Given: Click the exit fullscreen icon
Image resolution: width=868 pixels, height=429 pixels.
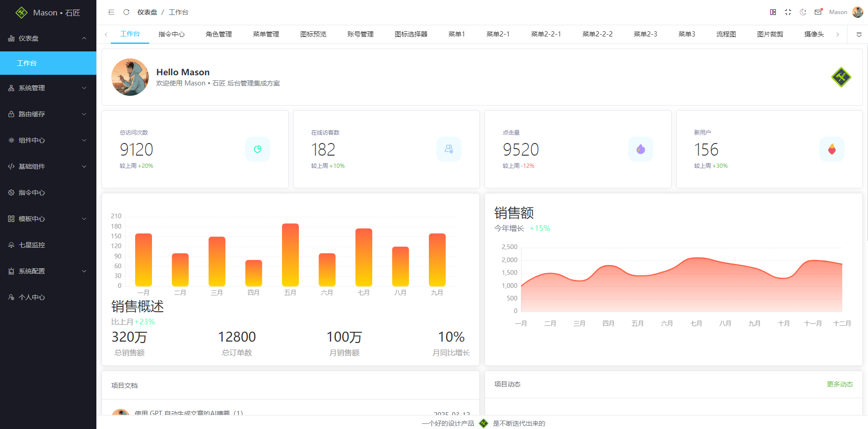Looking at the screenshot, I should coord(788,12).
